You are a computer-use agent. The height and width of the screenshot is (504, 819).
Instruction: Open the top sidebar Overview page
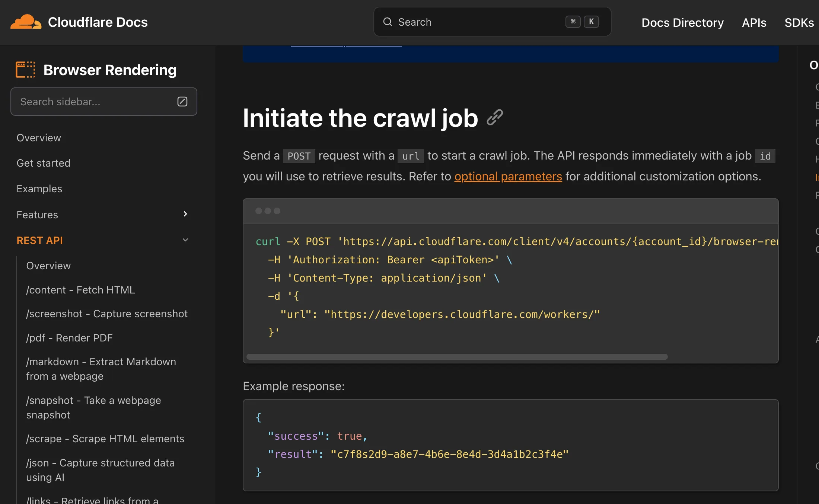39,138
